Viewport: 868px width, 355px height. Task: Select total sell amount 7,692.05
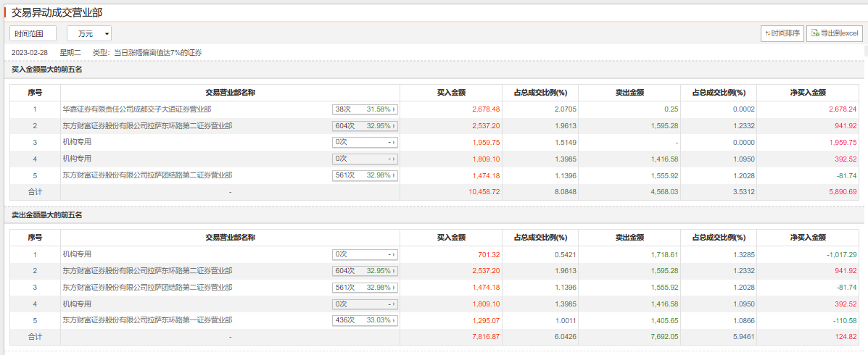pyautogui.click(x=664, y=336)
